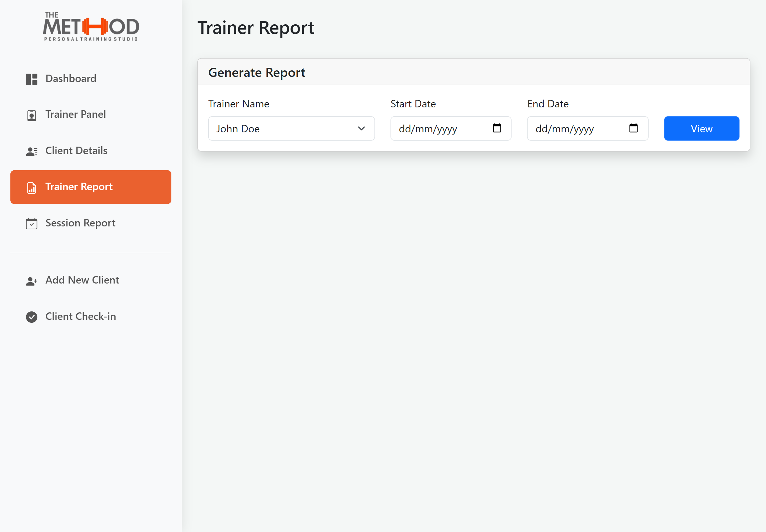Click the Client Check-in checkmark circle icon
This screenshot has height=532, width=766.
pyautogui.click(x=32, y=317)
